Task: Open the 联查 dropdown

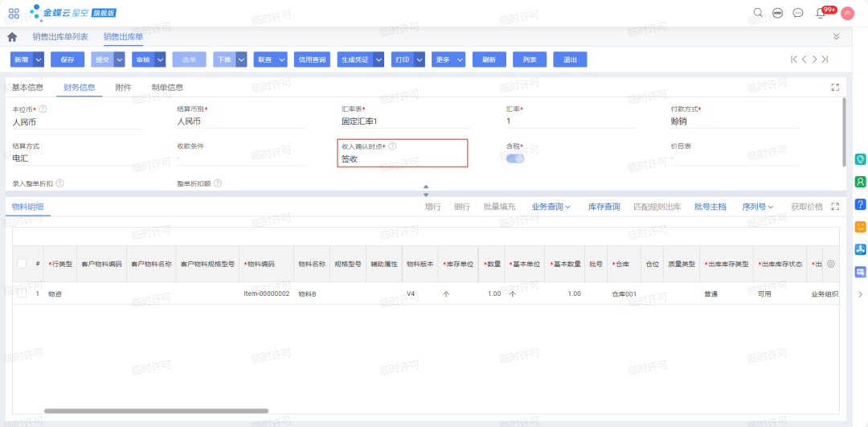Action: [270, 60]
